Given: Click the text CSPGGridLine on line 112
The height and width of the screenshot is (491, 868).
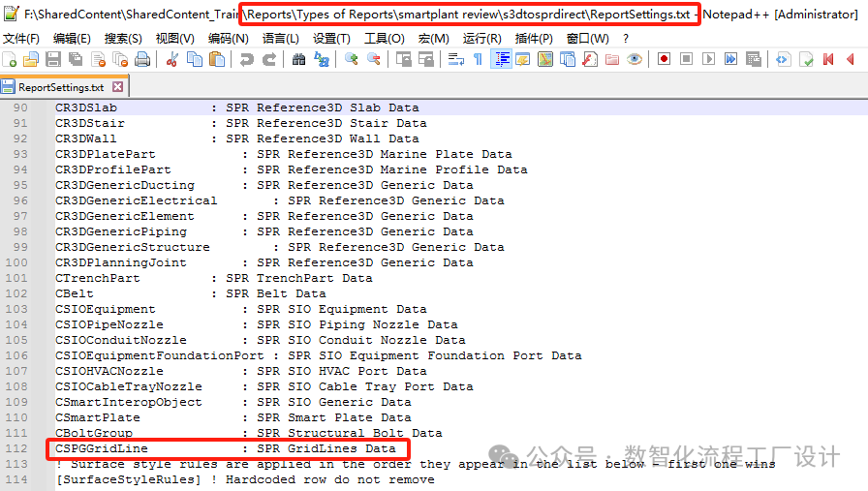Looking at the screenshot, I should (x=102, y=448).
